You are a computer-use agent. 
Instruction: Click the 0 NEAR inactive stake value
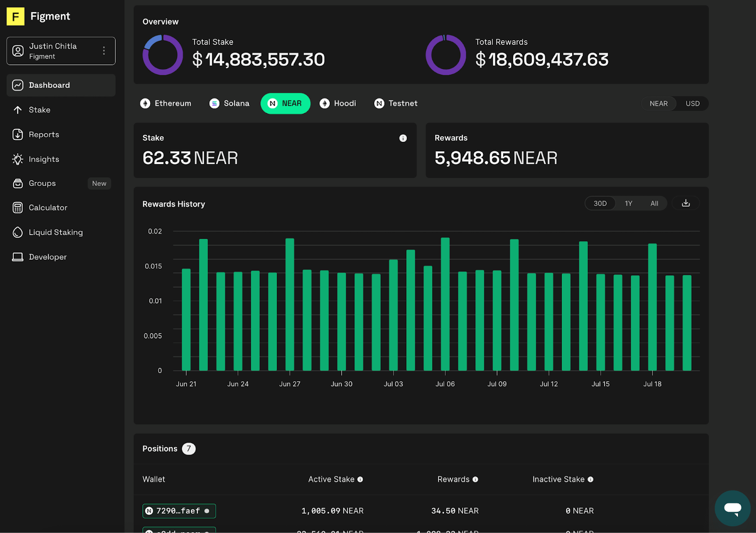click(580, 511)
